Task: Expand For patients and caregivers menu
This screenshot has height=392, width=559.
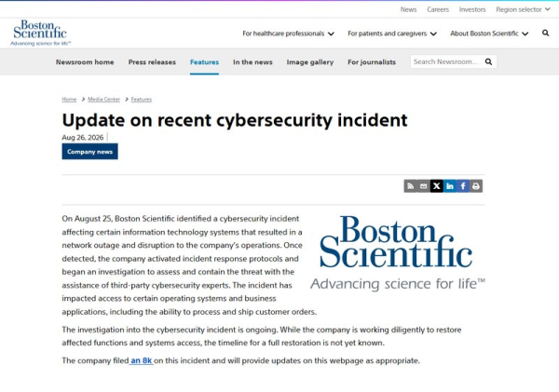Action: point(392,34)
